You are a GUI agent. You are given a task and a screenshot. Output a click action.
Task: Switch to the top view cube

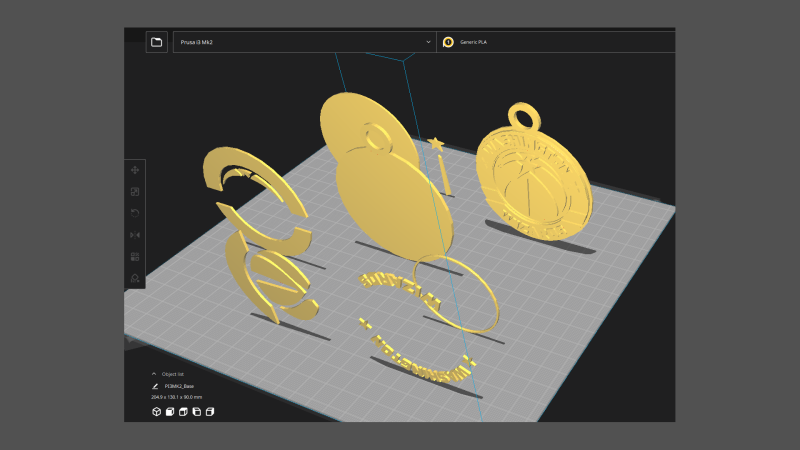coord(183,411)
